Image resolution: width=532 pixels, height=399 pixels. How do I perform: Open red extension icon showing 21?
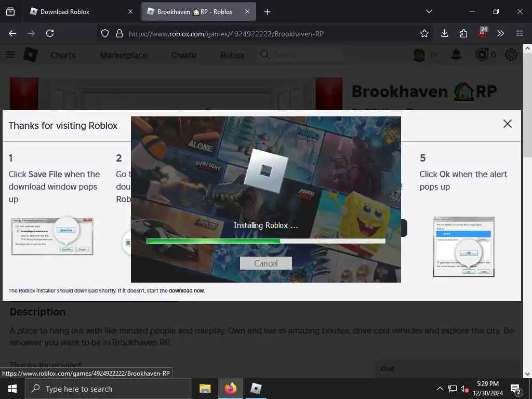[483, 32]
